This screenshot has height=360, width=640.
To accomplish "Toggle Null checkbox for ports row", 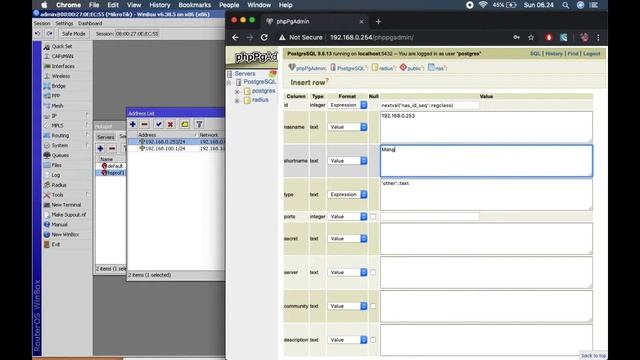I will (373, 216).
